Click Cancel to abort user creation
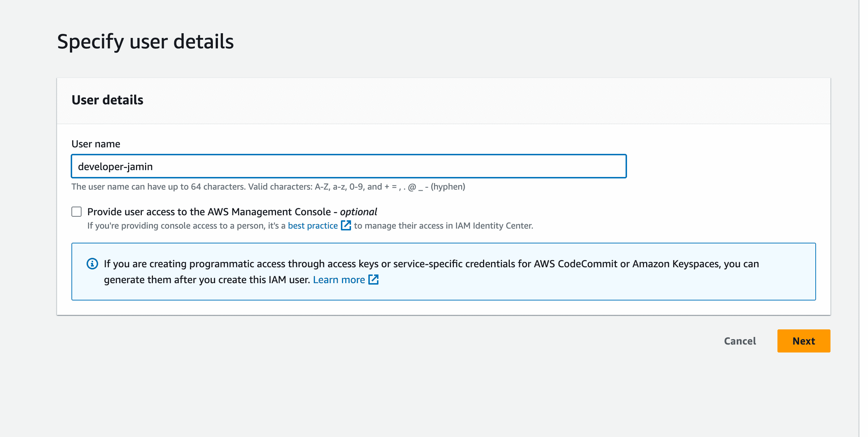This screenshot has height=437, width=868. click(740, 341)
